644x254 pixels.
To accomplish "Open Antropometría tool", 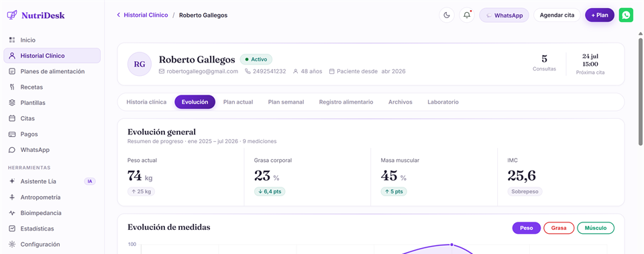I will point(52,197).
